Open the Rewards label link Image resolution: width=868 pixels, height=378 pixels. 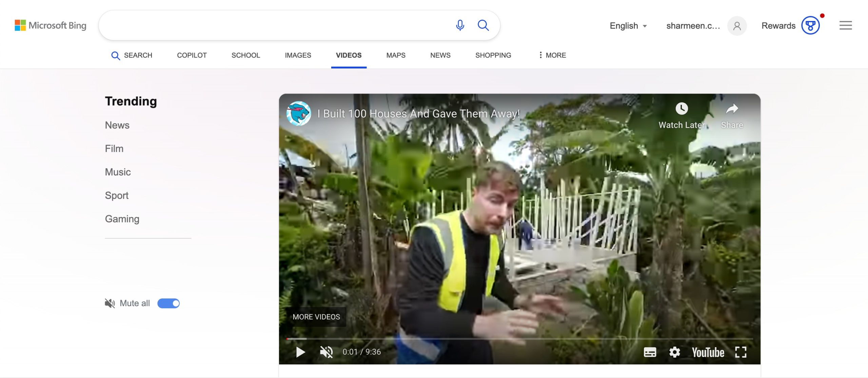[x=778, y=26]
